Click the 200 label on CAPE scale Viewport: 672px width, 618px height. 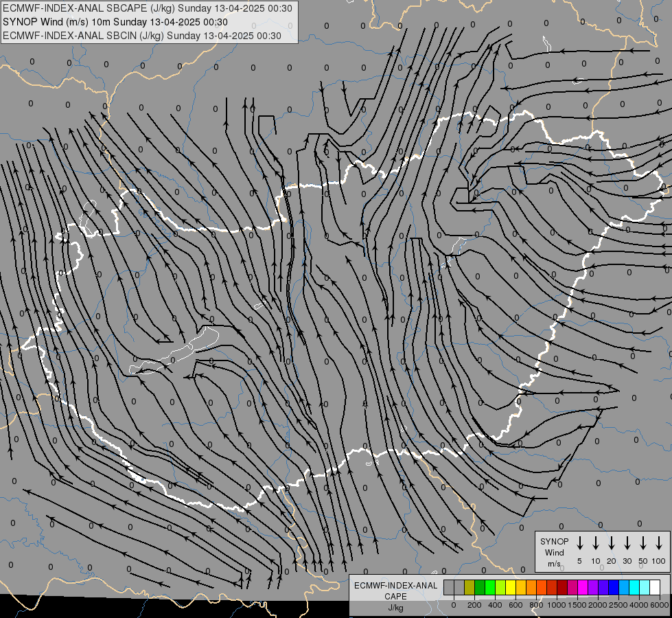point(474,605)
